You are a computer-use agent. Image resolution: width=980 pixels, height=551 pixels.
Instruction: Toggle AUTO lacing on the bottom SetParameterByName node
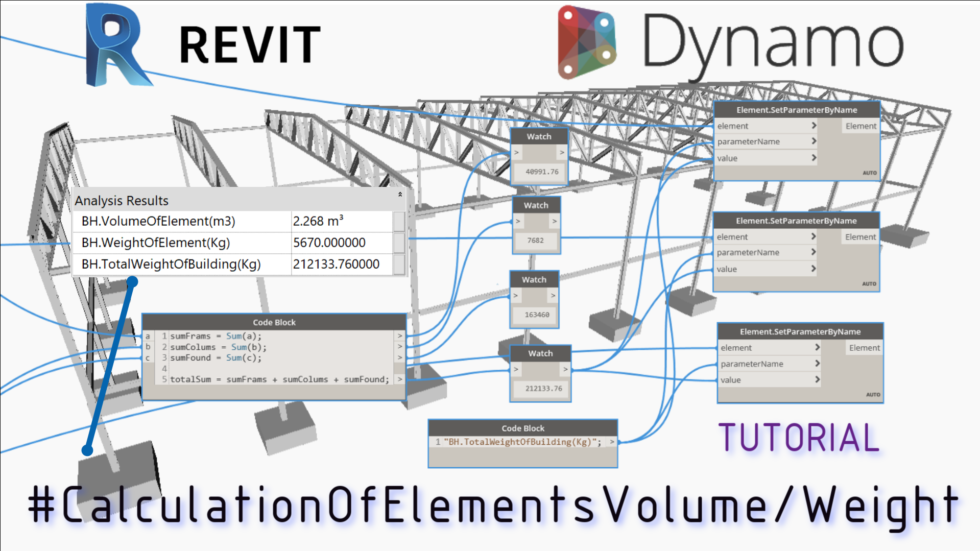[x=873, y=395]
